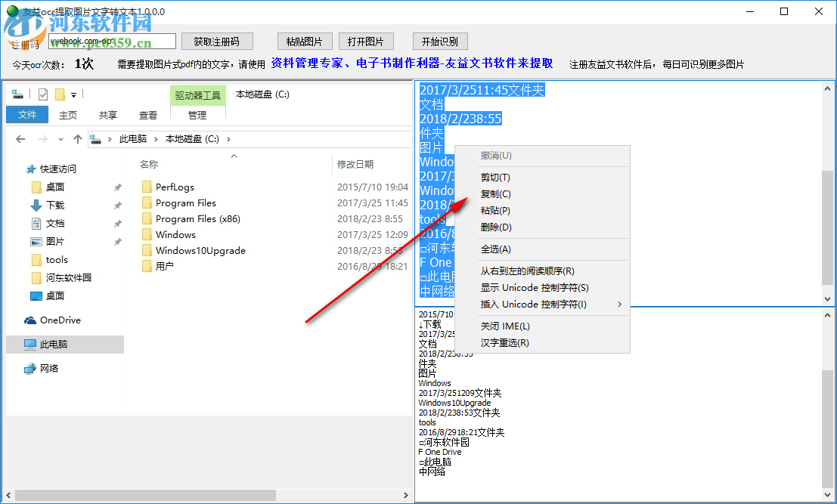Click the Back navigation arrow in Explorer
Viewport: 837px width, 504px height.
pos(20,138)
